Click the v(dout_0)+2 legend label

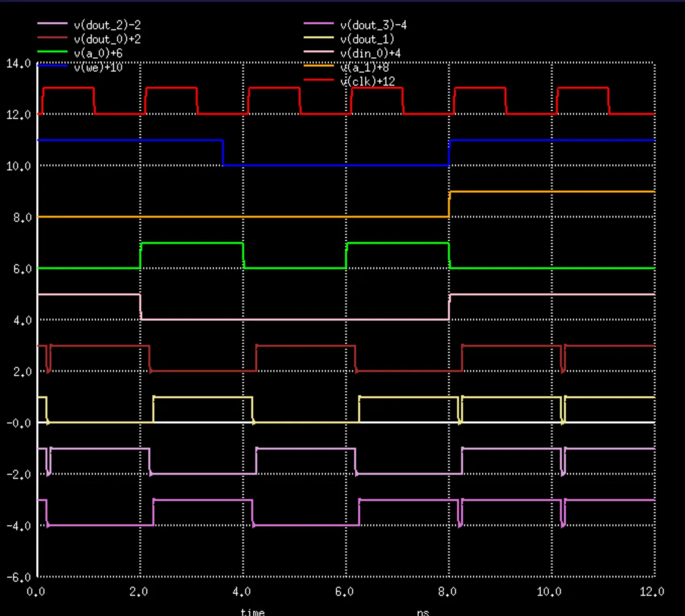tap(107, 39)
